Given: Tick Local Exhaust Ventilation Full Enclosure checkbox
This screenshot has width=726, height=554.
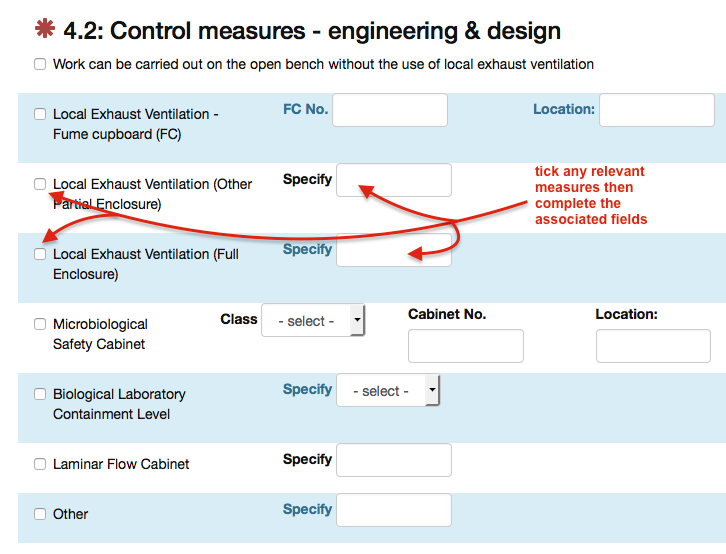Looking at the screenshot, I should point(40,254).
